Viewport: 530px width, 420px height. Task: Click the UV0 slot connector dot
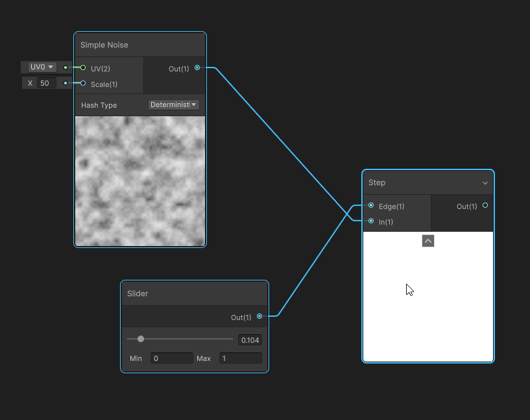click(66, 68)
